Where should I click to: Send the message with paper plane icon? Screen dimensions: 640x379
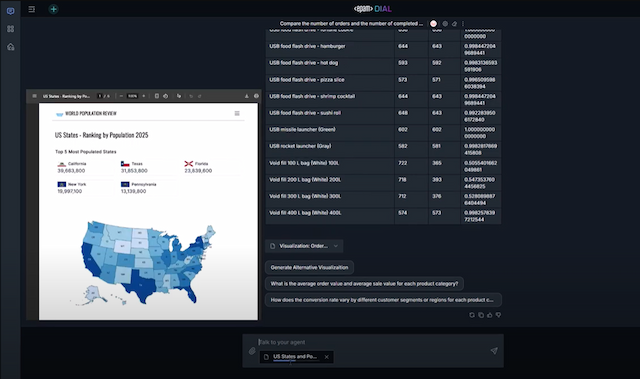tap(494, 351)
